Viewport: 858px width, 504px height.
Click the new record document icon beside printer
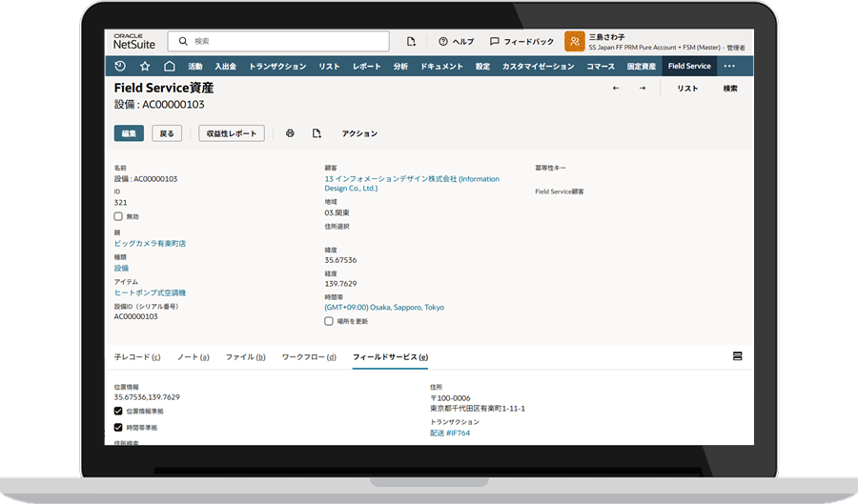[x=317, y=133]
